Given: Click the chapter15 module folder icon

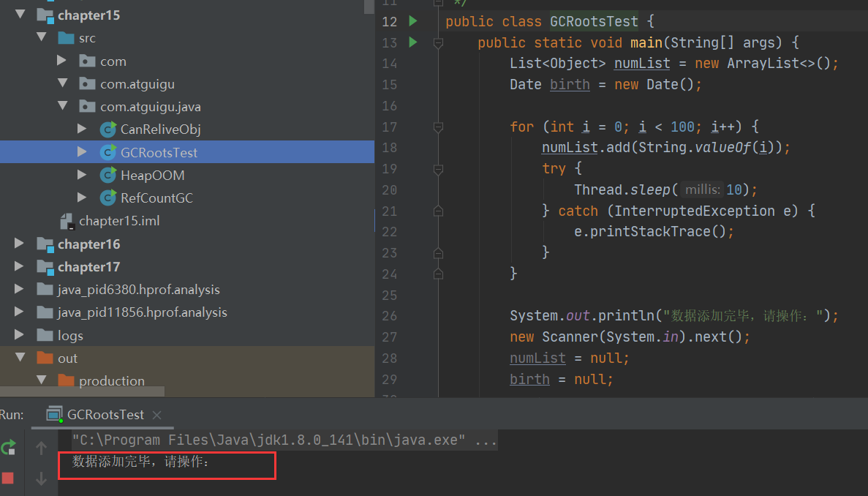Looking at the screenshot, I should pyautogui.click(x=45, y=15).
